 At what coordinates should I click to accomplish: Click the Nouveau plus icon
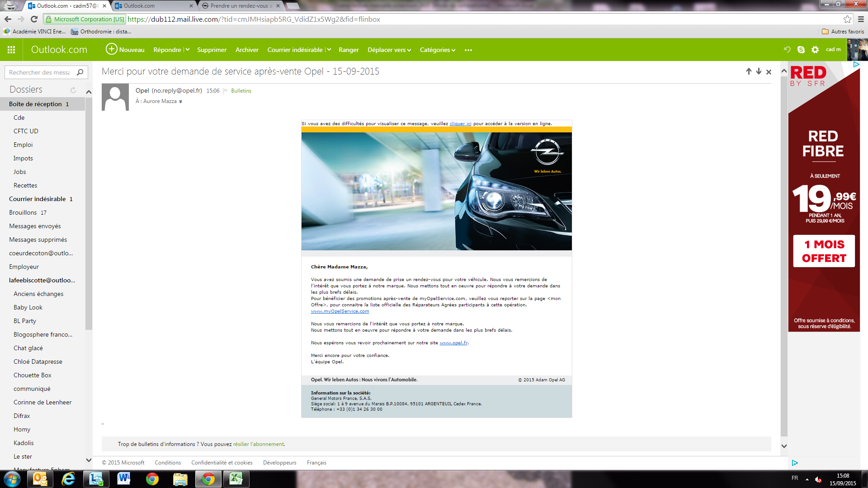tap(111, 49)
